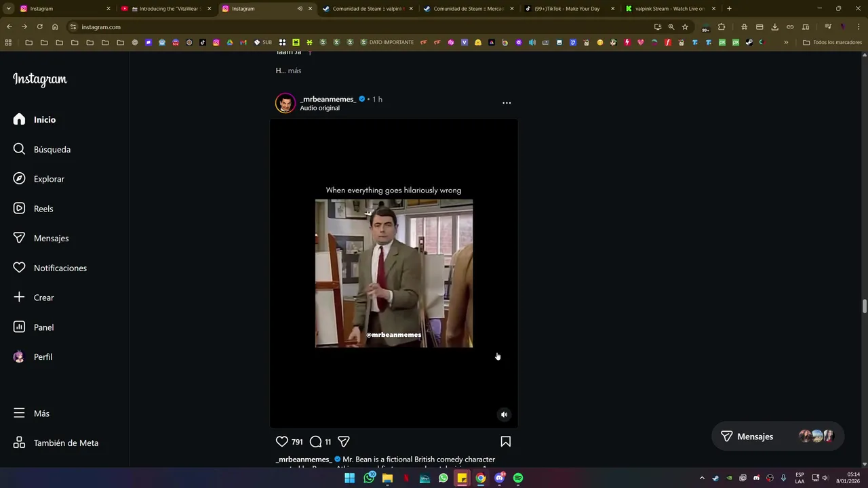Expand the Más menu
The image size is (868, 488).
click(32, 413)
